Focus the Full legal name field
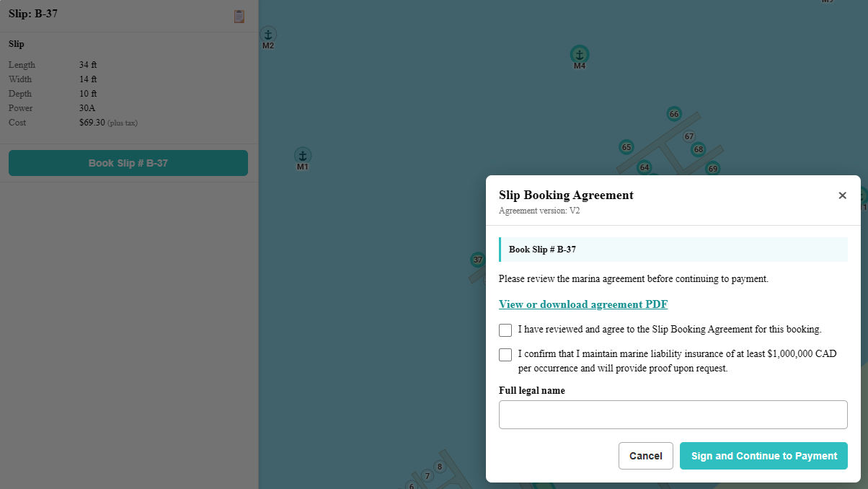The width and height of the screenshot is (868, 489). point(673,415)
